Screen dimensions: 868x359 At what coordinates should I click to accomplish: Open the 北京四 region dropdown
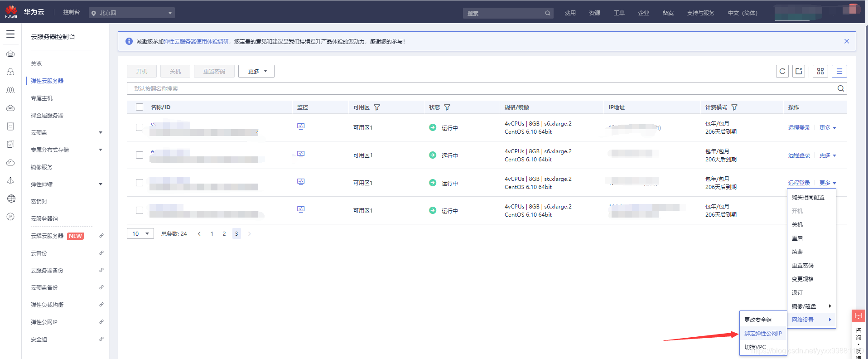132,13
